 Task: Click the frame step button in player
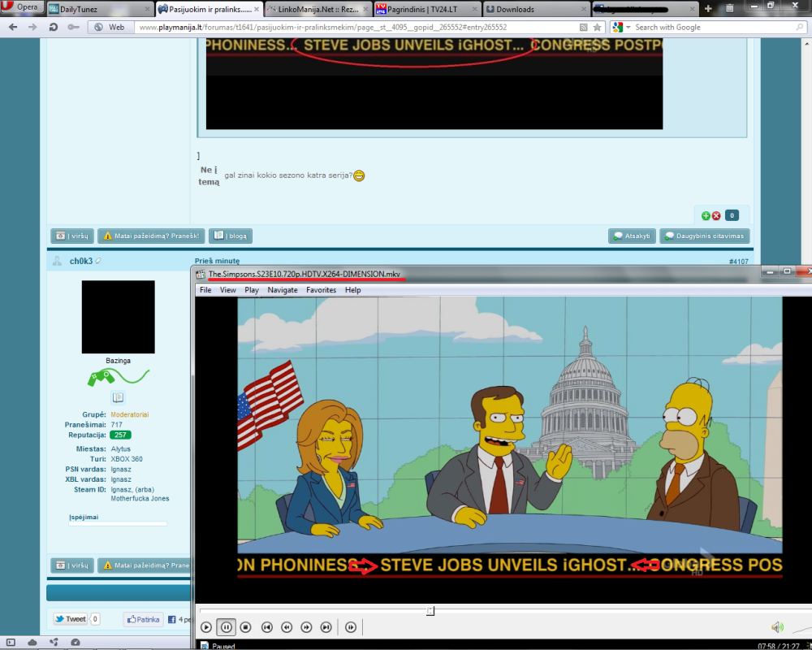click(351, 627)
